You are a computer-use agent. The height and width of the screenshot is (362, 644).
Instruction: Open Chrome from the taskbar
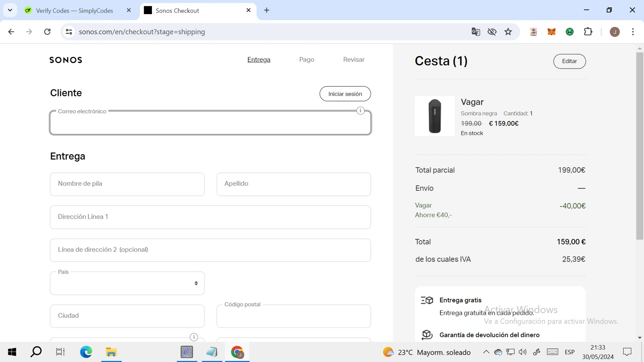pos(237,352)
